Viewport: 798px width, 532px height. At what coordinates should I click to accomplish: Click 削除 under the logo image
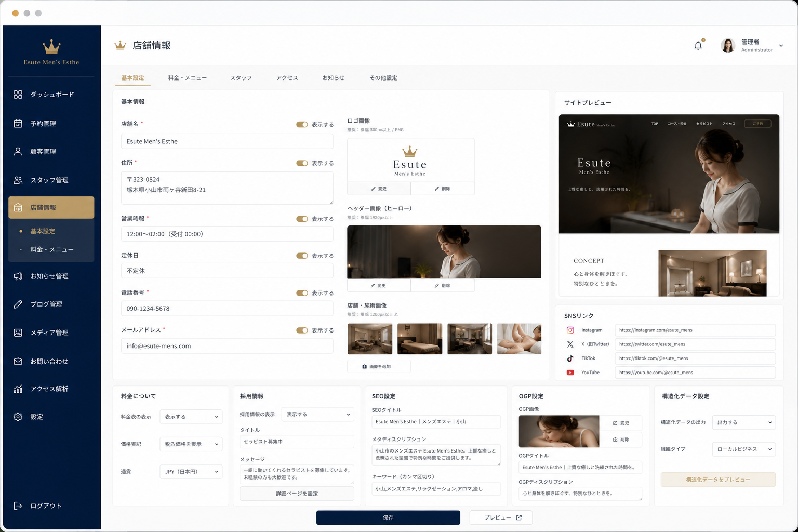pos(443,189)
